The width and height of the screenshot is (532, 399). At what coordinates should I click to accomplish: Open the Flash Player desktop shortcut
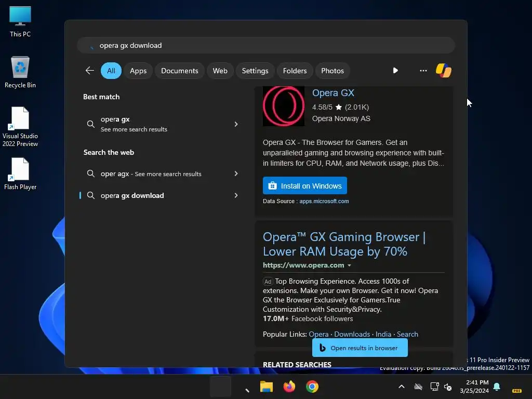[20, 174]
